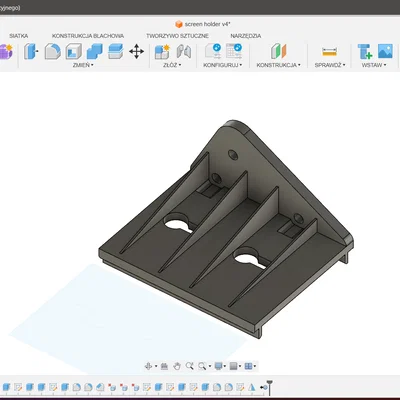Select the purple Create Form tool
Viewport: 400px width, 400px height.
[6, 52]
